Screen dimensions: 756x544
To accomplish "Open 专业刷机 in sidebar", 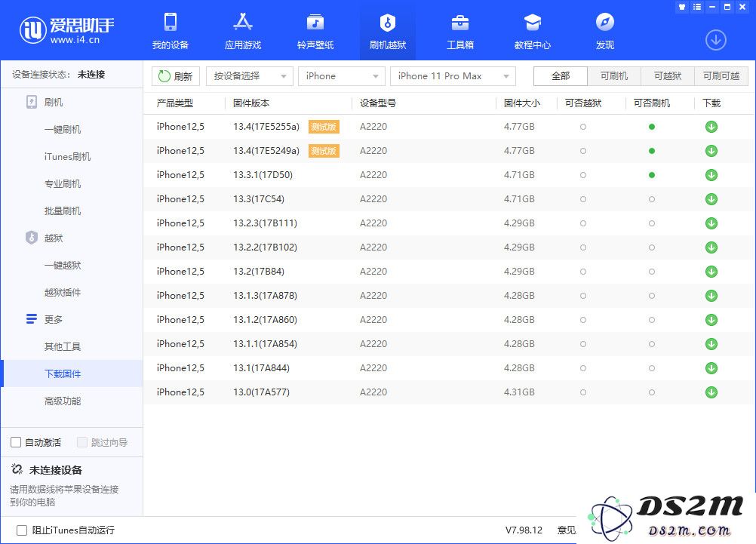I will [63, 183].
